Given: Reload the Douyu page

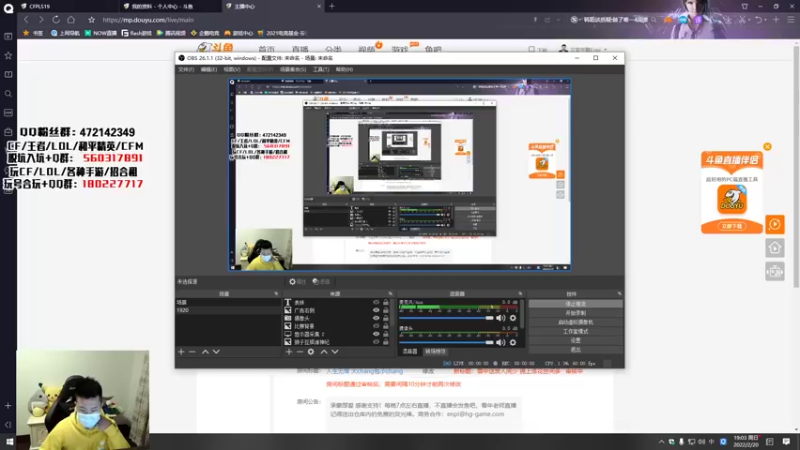Looking at the screenshot, I should click(56, 20).
